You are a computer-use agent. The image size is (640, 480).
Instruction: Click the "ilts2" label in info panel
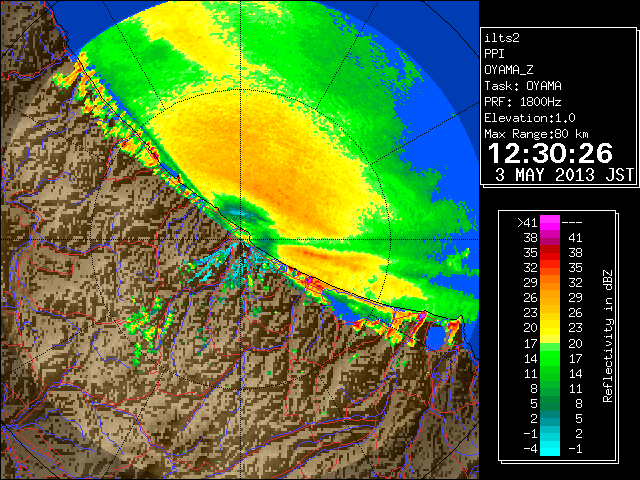[502, 38]
